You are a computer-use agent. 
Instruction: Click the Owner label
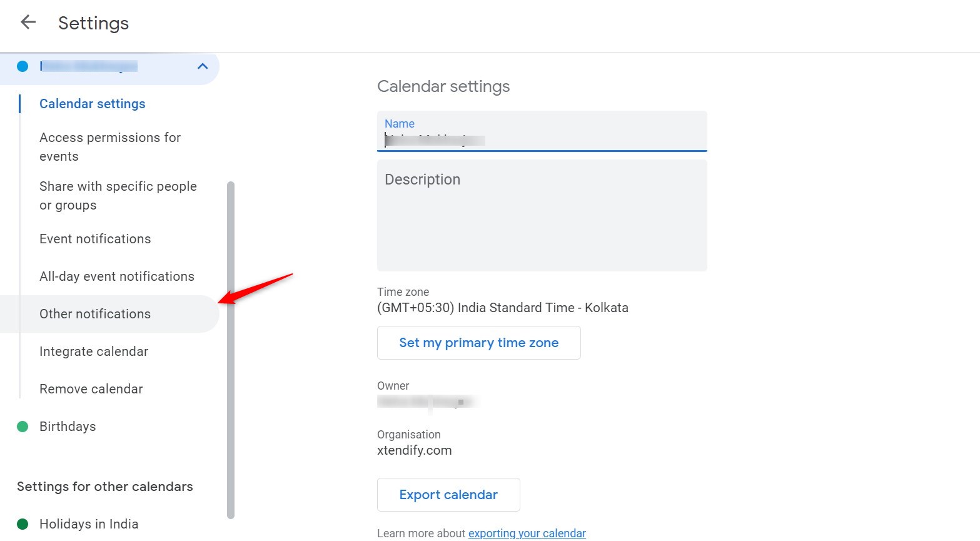pos(393,386)
